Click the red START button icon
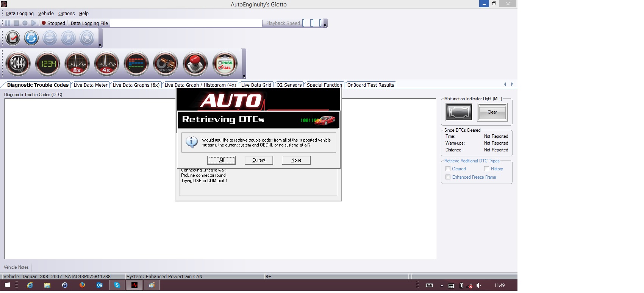644x293 pixels. tap(195, 64)
